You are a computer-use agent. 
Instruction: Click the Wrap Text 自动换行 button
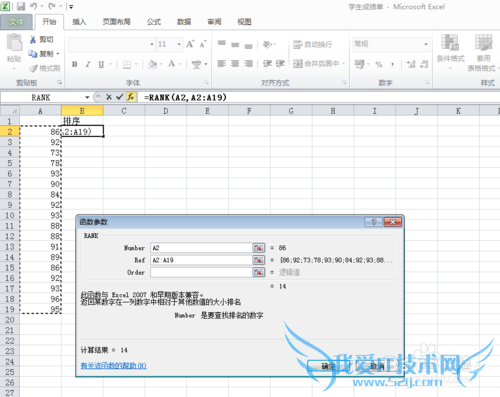(313, 44)
